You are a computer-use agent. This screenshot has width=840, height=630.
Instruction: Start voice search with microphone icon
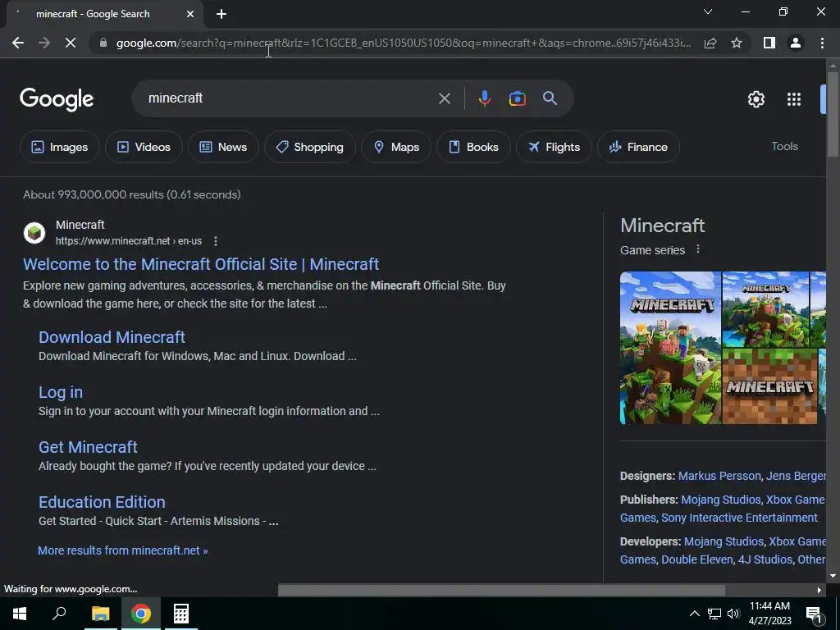[484, 98]
